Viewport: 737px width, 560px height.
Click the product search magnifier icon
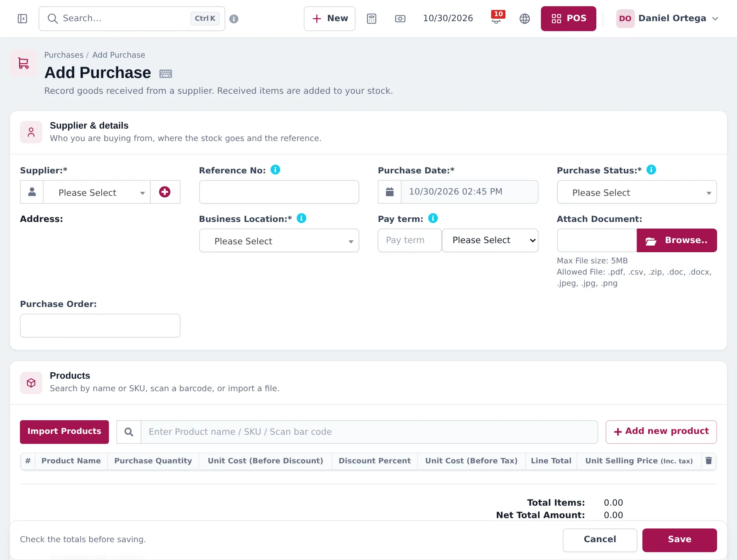tap(129, 432)
